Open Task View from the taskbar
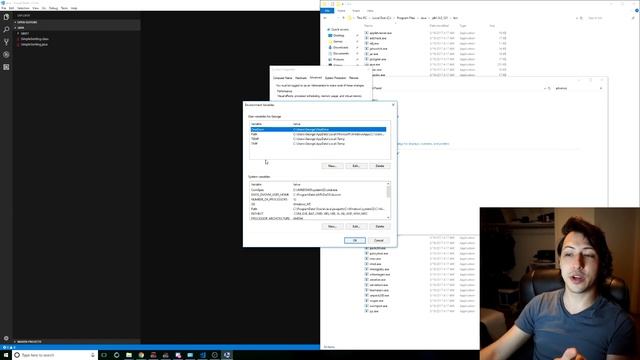The image size is (640, 360). click(104, 355)
